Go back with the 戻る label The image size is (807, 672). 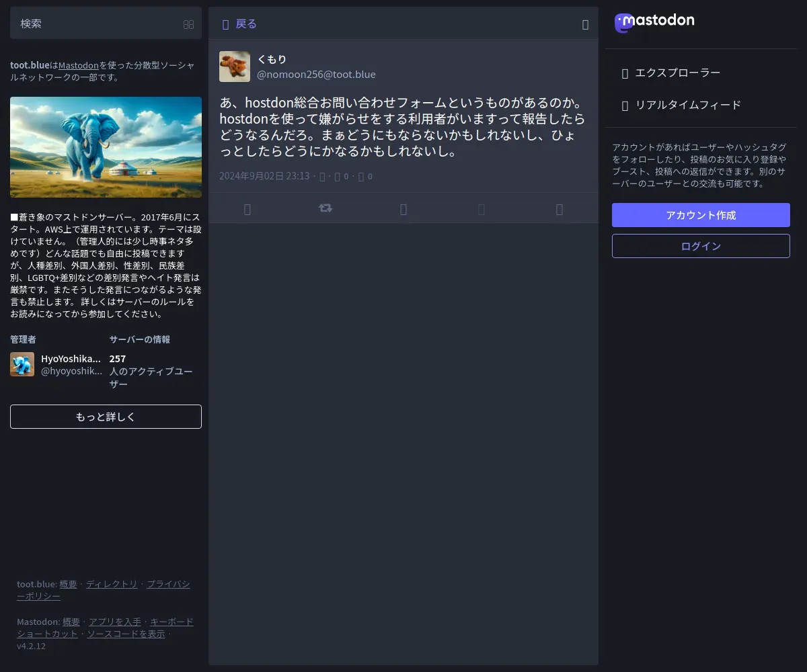pos(246,24)
